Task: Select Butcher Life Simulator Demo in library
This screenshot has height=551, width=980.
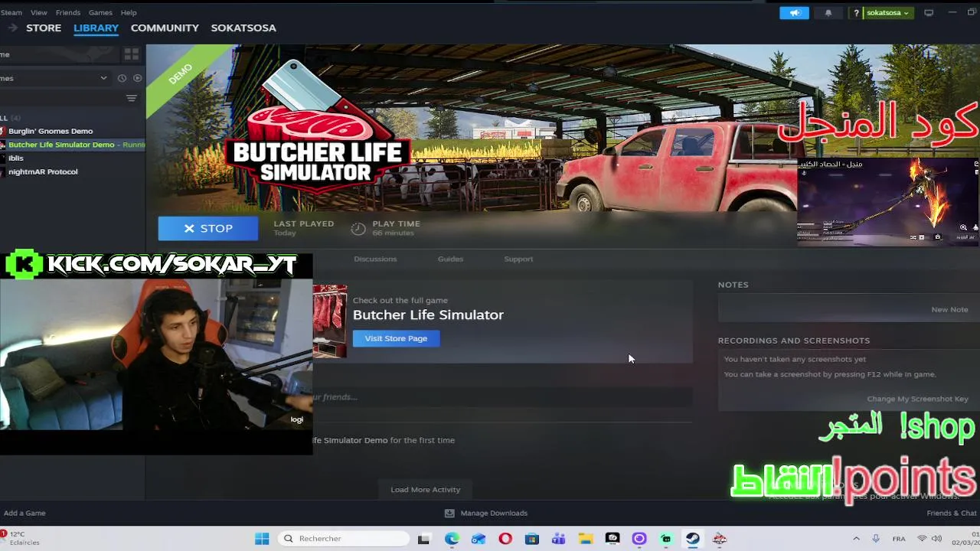Action: (x=72, y=145)
